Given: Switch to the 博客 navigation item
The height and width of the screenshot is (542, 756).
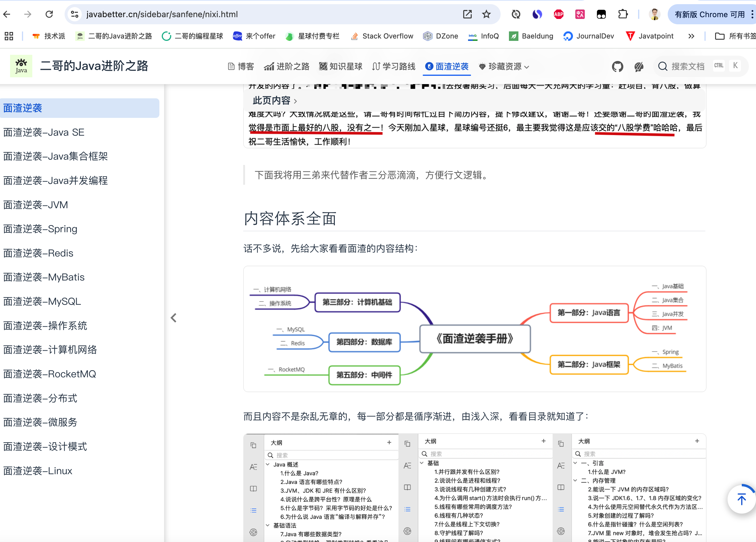Looking at the screenshot, I should (241, 66).
